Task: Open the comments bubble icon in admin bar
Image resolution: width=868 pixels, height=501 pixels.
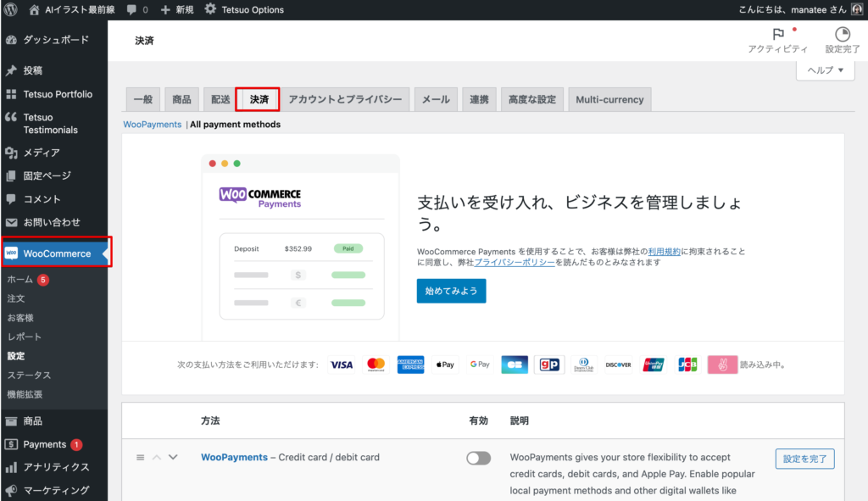Action: tap(131, 9)
